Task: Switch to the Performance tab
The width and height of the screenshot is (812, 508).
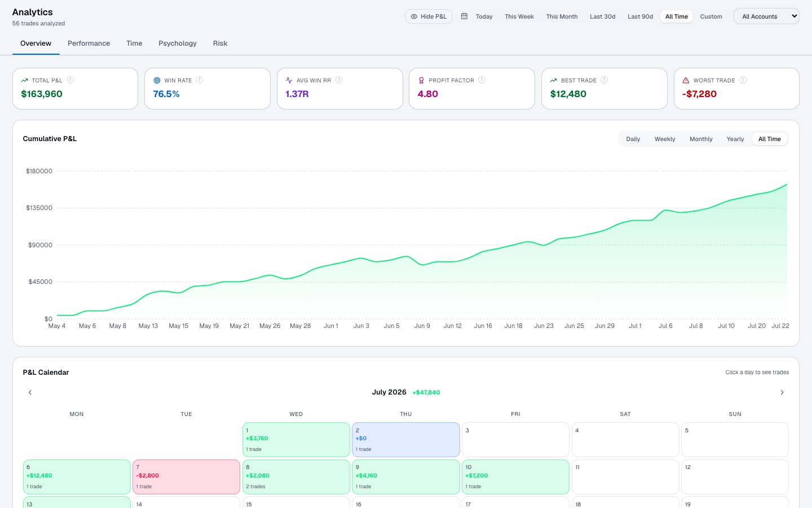Action: point(89,43)
